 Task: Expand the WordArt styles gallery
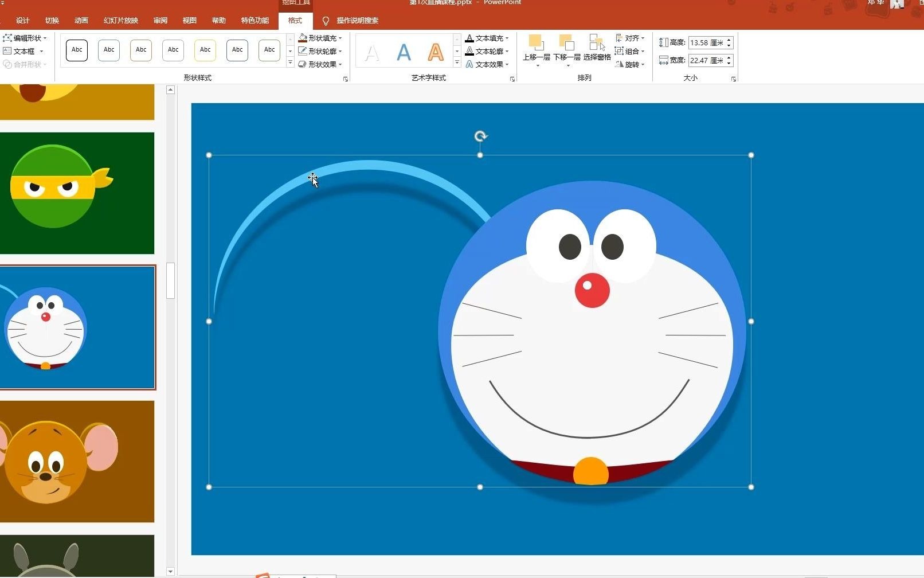(x=457, y=63)
